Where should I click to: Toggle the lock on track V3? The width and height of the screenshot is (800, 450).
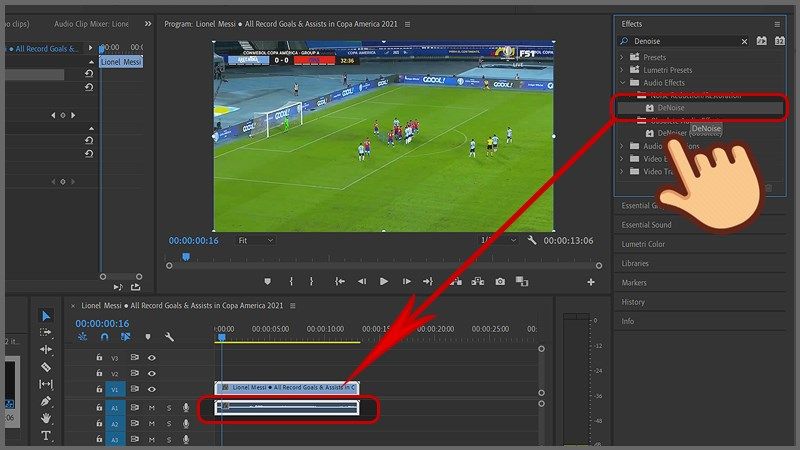[99, 357]
